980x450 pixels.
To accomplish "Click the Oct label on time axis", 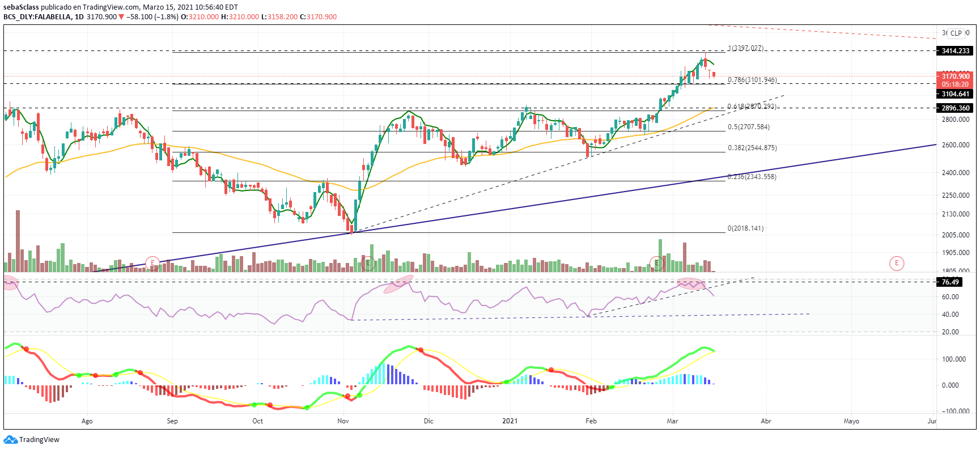I will 257,421.
